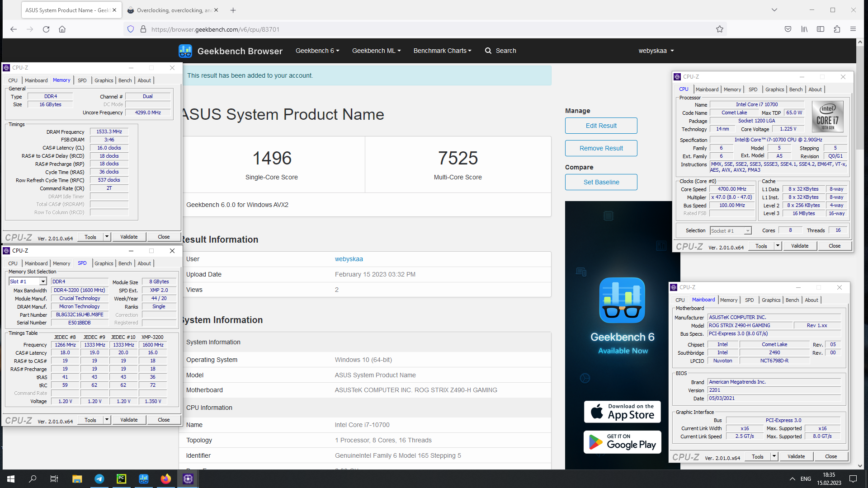This screenshot has width=868, height=488.
Task: Click the Set Baseline button
Action: 601,182
